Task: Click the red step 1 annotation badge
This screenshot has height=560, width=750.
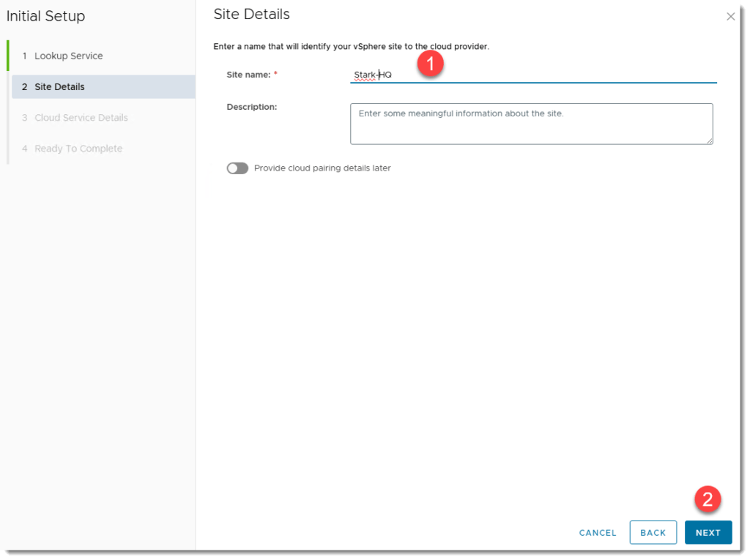Action: (431, 64)
